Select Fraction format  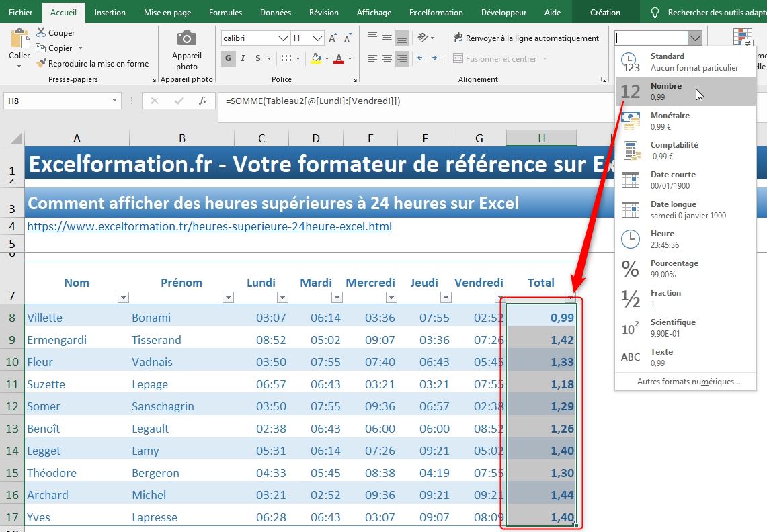[685, 298]
